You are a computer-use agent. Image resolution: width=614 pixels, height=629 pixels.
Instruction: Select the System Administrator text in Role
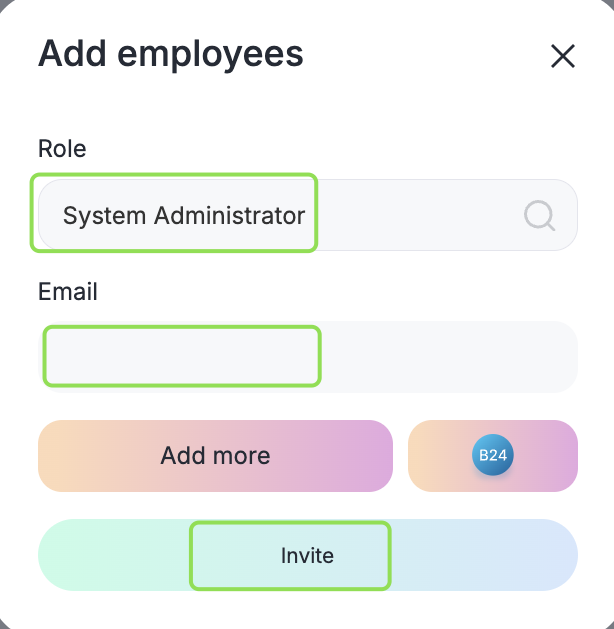pyautogui.click(x=184, y=215)
